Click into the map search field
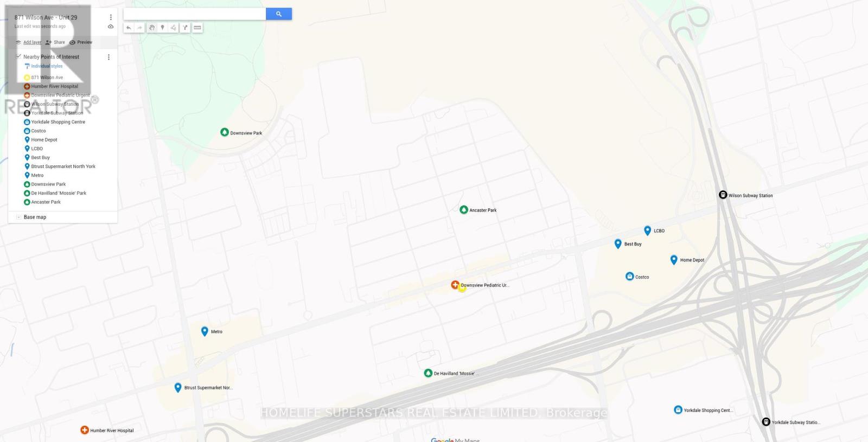Screen dimensions: 868x442 (x=195, y=14)
